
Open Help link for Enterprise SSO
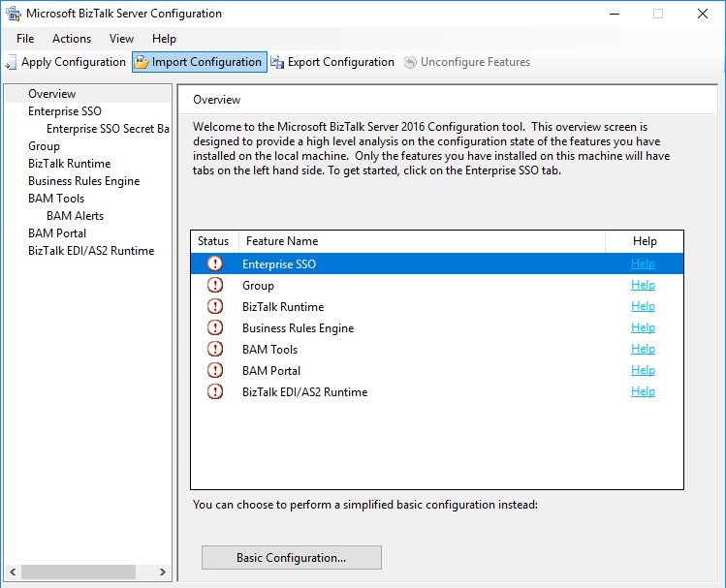[x=643, y=263]
